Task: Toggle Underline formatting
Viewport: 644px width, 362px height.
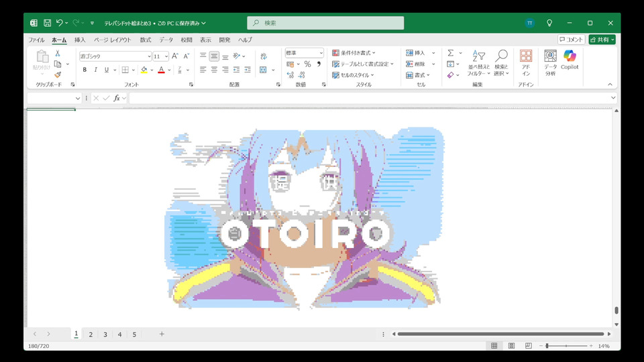Action: pos(107,70)
